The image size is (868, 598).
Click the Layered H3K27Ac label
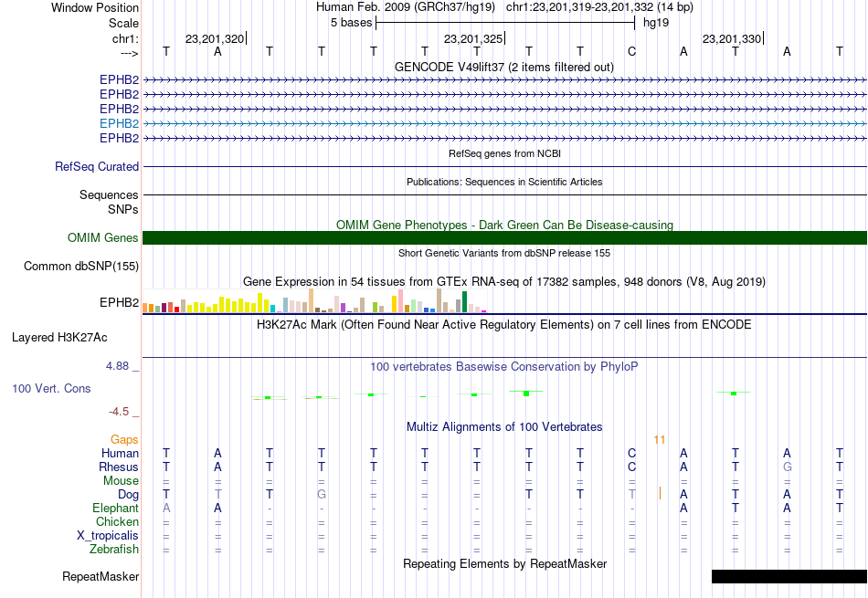pyautogui.click(x=59, y=338)
